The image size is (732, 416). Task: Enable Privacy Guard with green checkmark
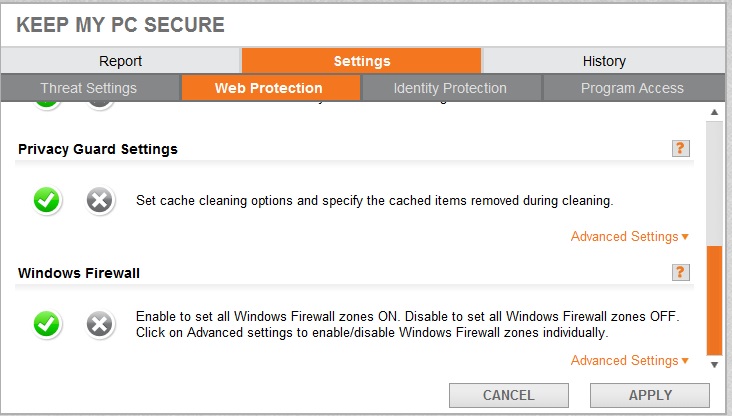47,200
